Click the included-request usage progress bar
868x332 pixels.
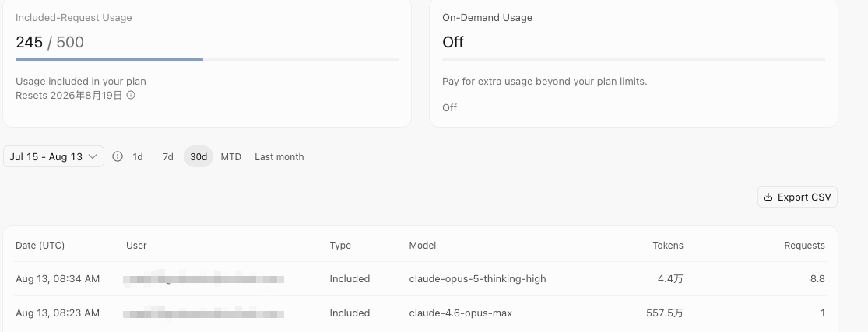[207, 60]
